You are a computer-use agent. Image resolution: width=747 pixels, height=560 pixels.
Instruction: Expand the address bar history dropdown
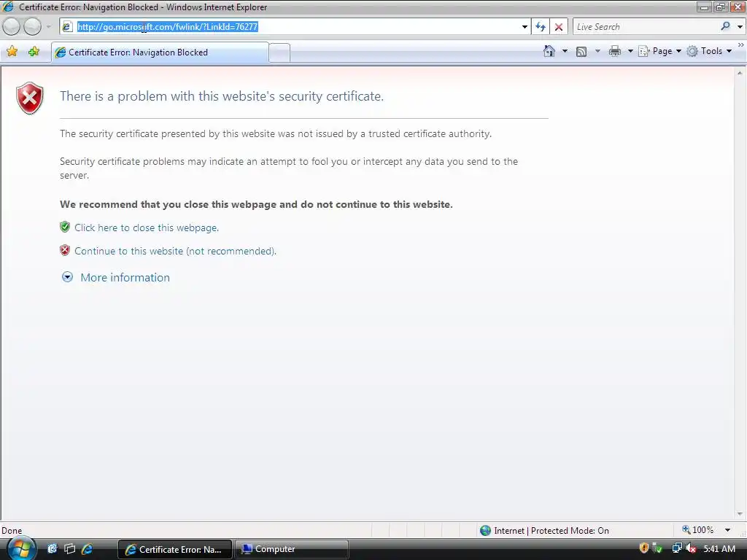point(525,27)
